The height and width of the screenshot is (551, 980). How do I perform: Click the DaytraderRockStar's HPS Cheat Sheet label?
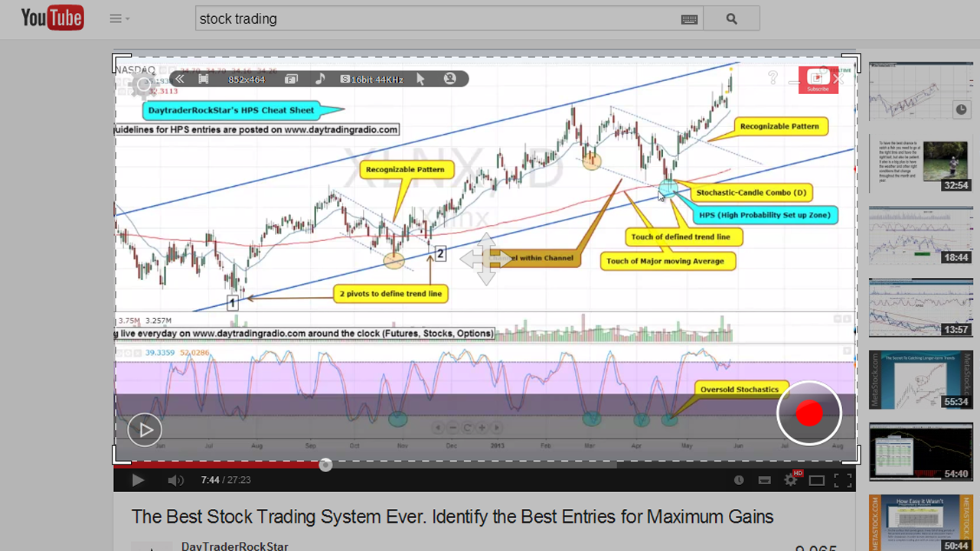tap(231, 110)
